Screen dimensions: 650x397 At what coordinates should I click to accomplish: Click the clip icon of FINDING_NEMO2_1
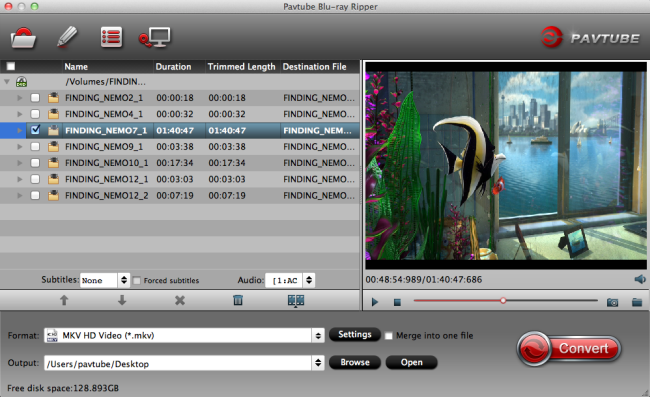pos(53,98)
